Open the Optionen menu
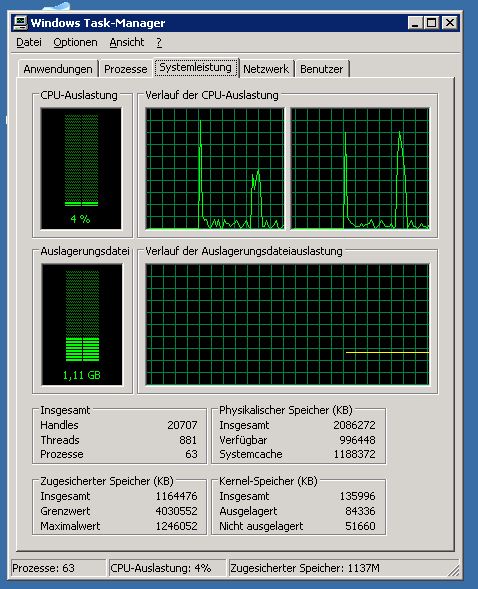 (x=75, y=42)
